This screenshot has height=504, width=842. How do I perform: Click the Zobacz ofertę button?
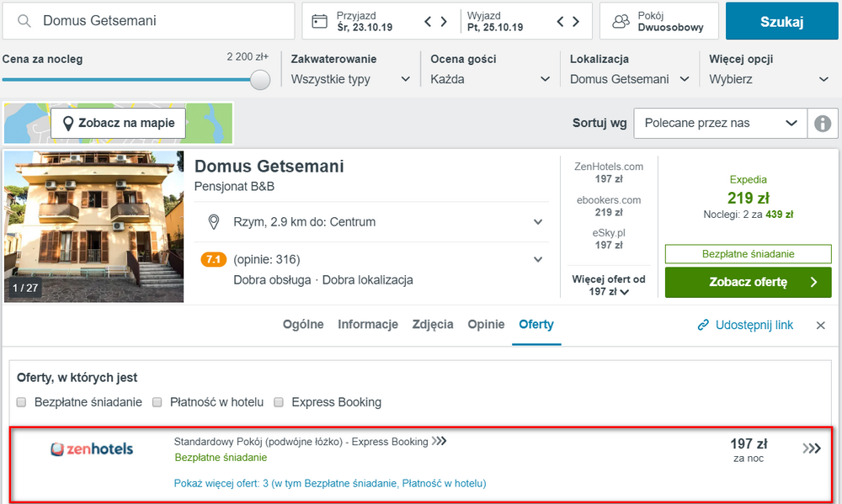748,283
